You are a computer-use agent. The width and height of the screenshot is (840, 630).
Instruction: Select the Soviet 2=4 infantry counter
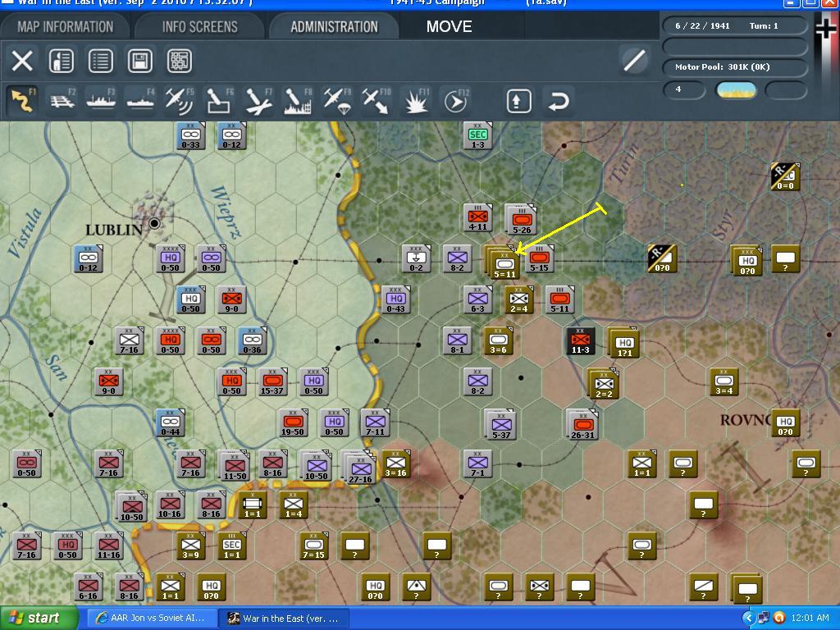tap(518, 300)
